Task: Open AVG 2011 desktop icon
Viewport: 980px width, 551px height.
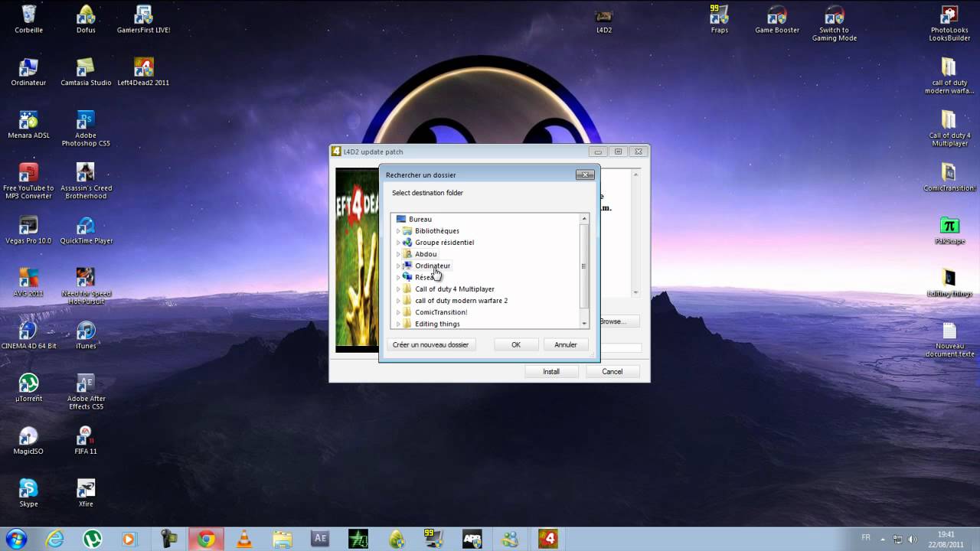Action: coord(28,282)
